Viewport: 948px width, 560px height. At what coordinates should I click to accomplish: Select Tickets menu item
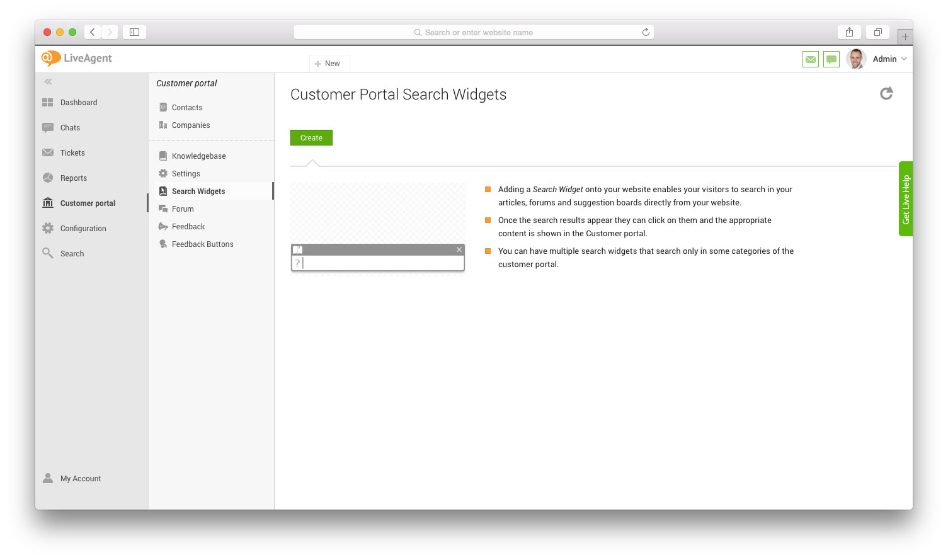tap(72, 153)
